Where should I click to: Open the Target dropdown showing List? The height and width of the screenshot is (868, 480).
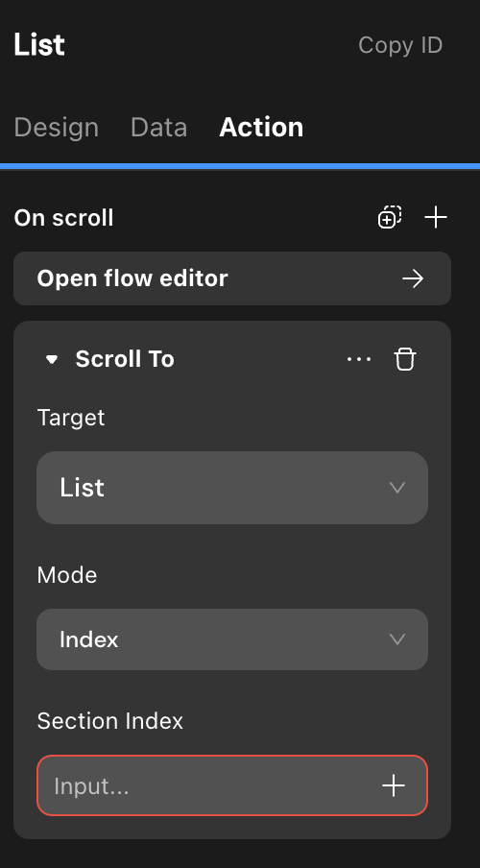(x=232, y=488)
